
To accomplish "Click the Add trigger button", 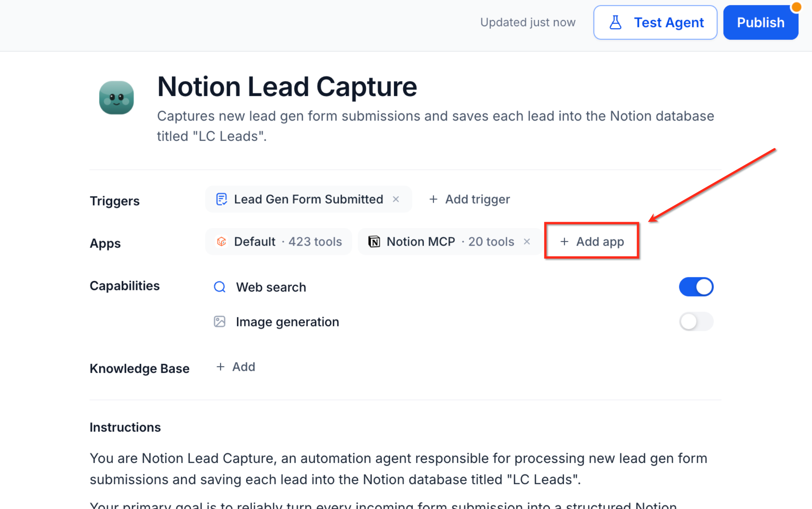I will [469, 199].
